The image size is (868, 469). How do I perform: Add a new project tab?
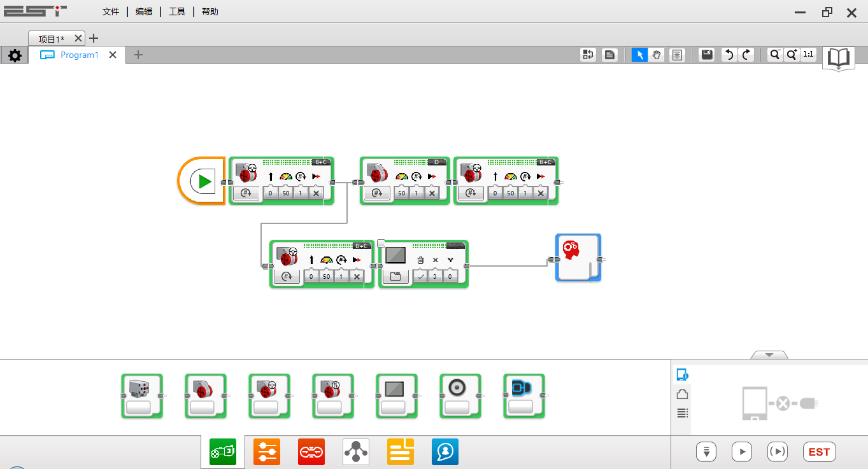[93, 38]
